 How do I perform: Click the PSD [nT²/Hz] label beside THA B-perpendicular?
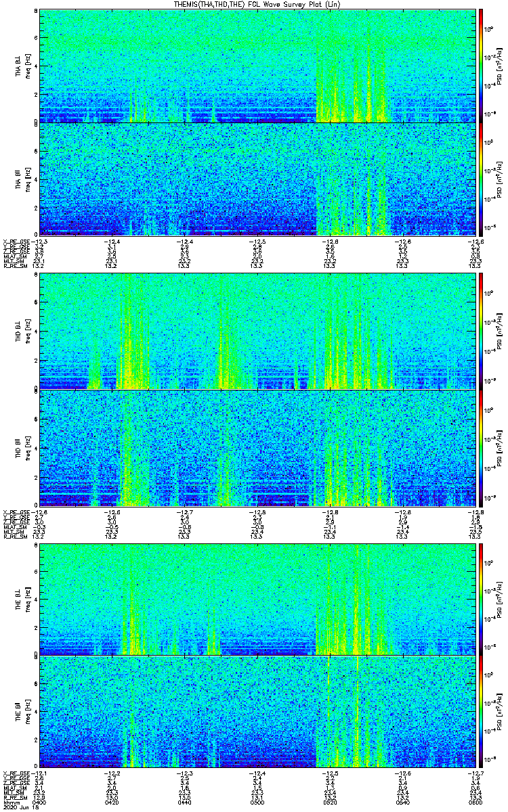(x=500, y=66)
